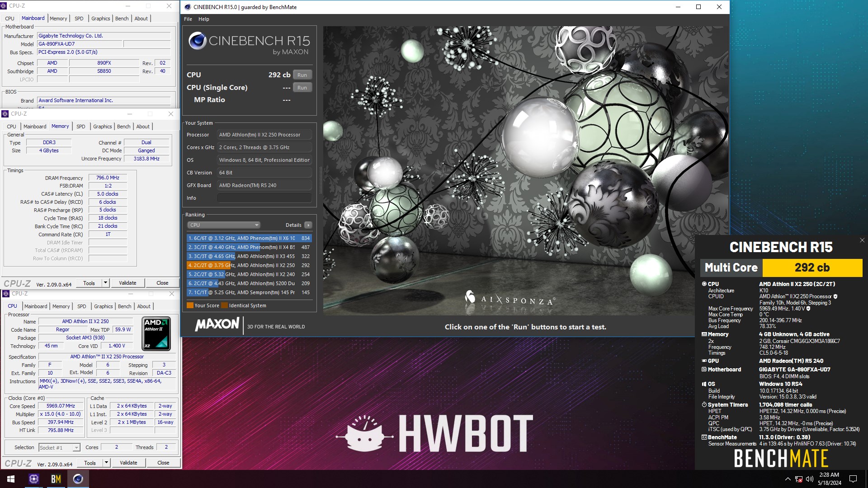Click the AMD Athlon II logo in CPU-Z
The image size is (868, 488).
156,334
